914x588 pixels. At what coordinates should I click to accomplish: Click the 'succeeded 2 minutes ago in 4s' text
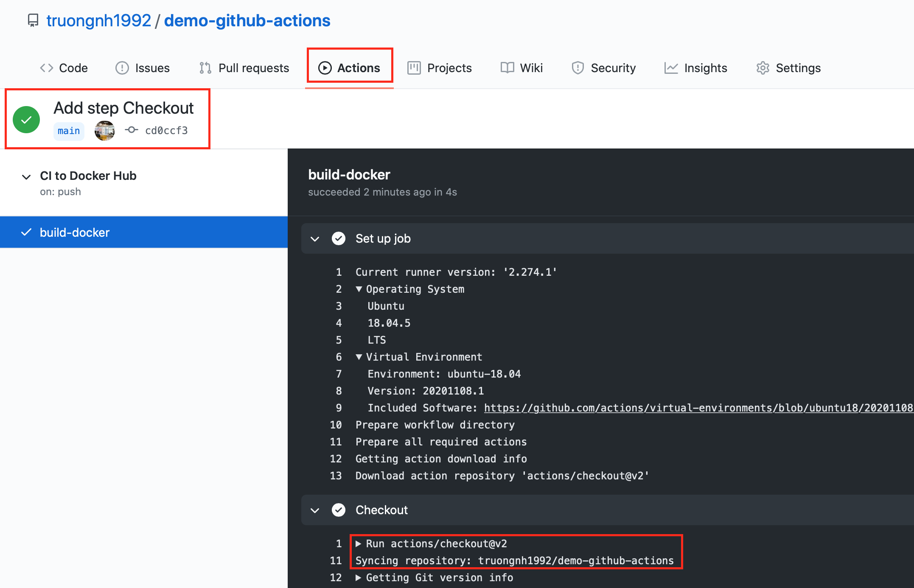(x=382, y=192)
